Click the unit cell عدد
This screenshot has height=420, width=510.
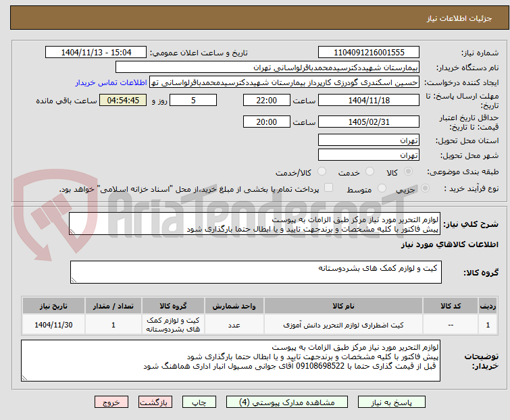(x=234, y=325)
